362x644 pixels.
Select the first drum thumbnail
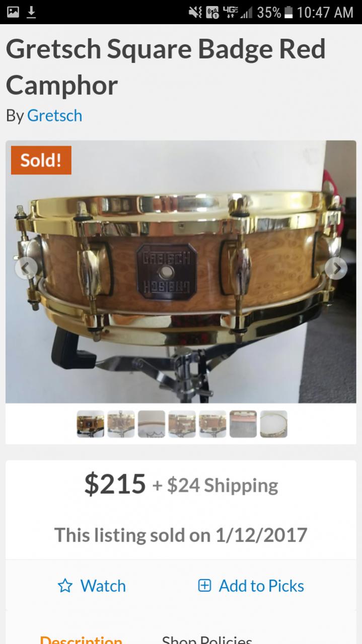(90, 424)
